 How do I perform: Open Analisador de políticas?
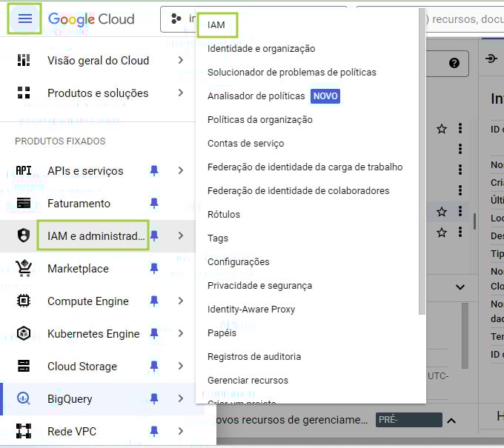(256, 96)
